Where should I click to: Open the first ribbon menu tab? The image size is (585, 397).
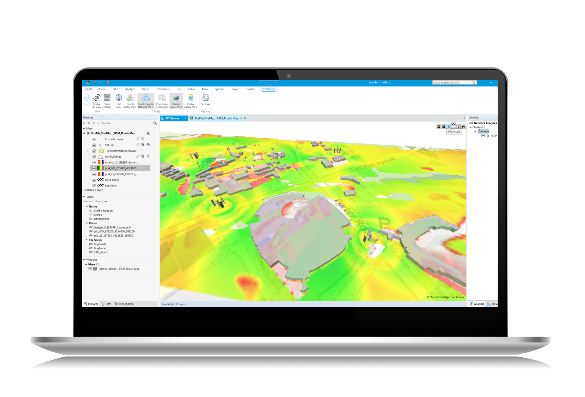coord(88,89)
